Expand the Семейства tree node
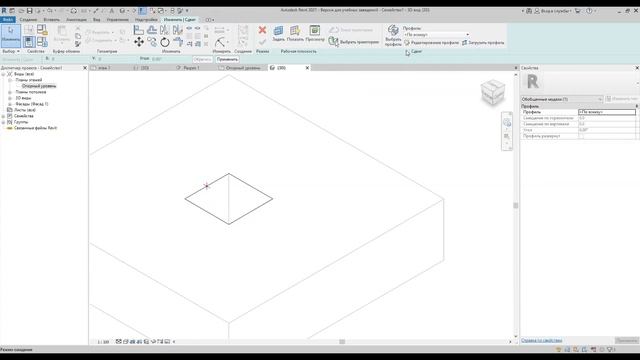The height and width of the screenshot is (360, 640). tap(4, 116)
